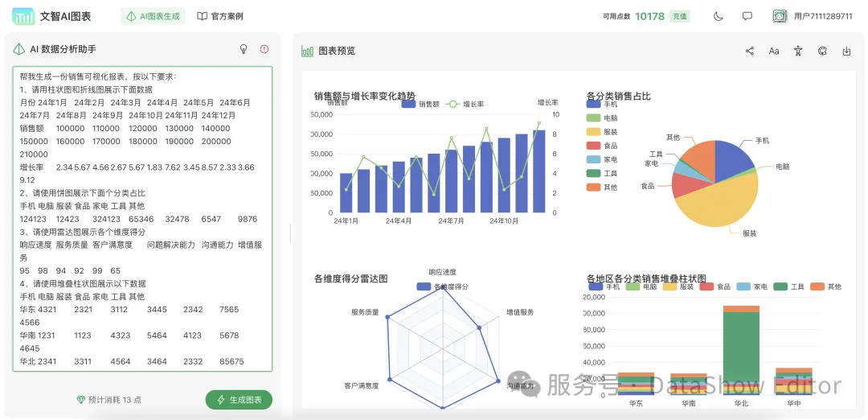
Task: Click the 可用点数 10178 value
Action: tap(649, 16)
